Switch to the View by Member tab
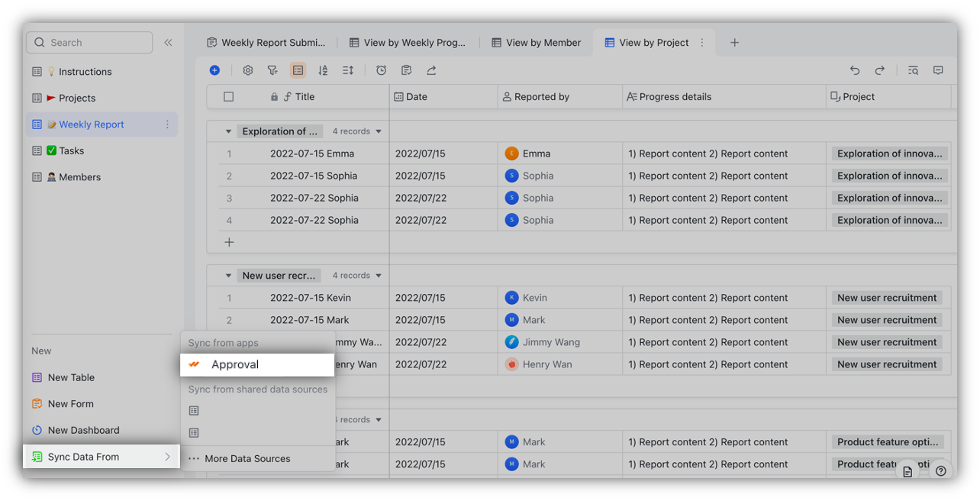 click(537, 42)
